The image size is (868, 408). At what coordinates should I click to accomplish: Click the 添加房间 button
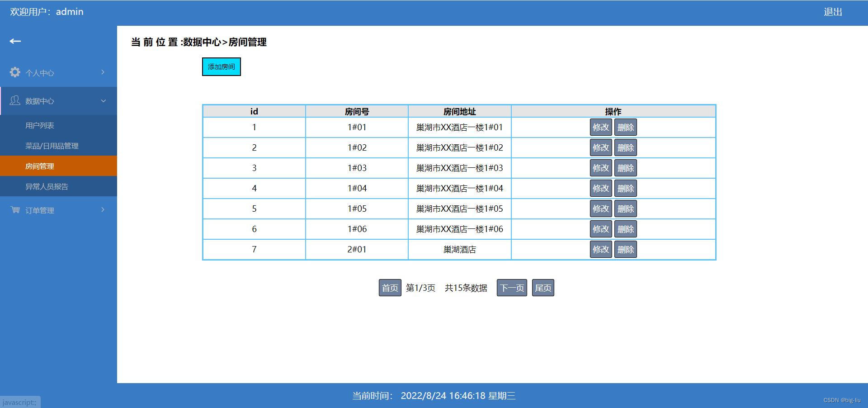(222, 67)
